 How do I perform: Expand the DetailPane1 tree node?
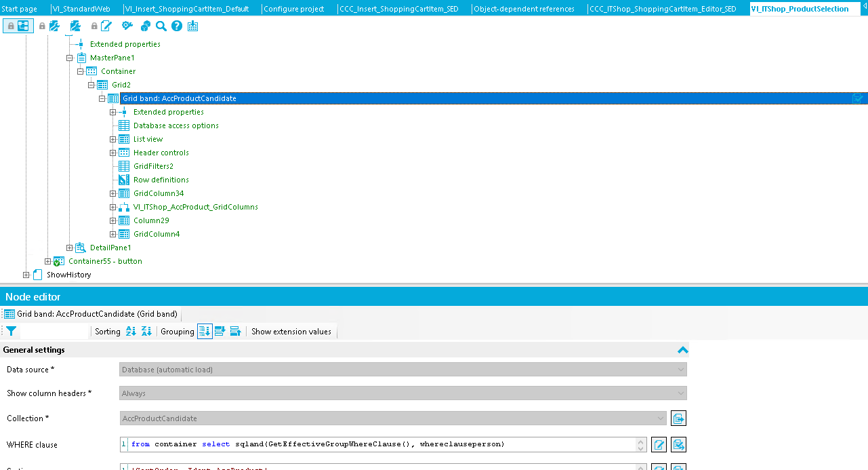click(x=69, y=248)
